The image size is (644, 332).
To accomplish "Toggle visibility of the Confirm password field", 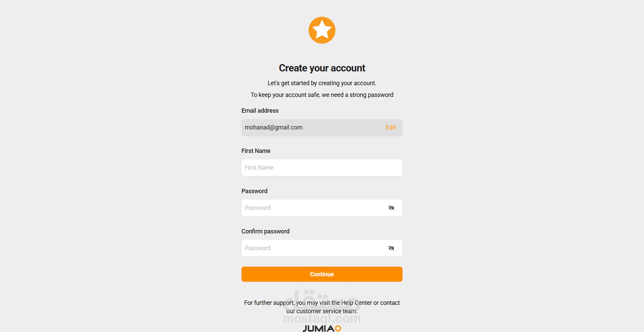I will click(x=391, y=248).
